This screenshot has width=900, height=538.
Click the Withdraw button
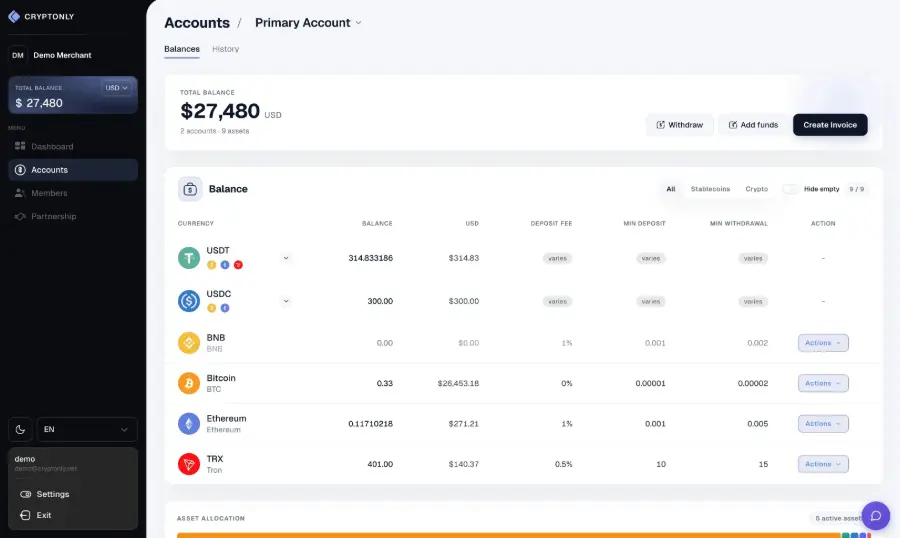coord(680,125)
